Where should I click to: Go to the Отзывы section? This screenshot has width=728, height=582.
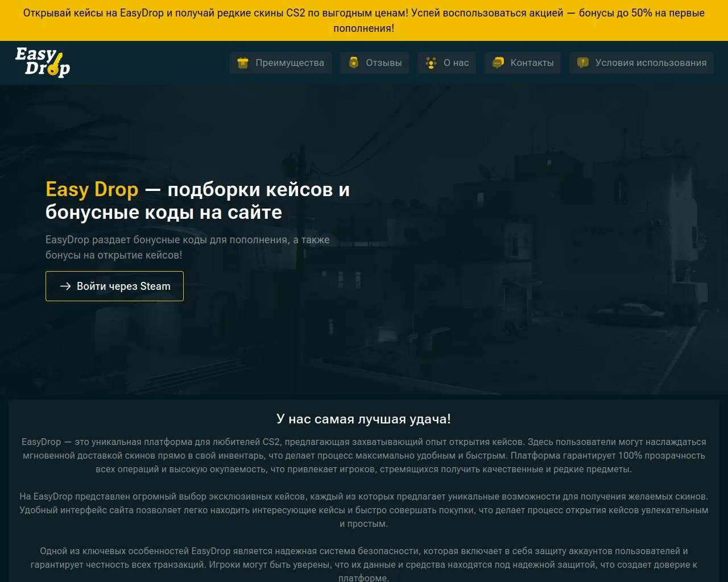click(x=383, y=63)
